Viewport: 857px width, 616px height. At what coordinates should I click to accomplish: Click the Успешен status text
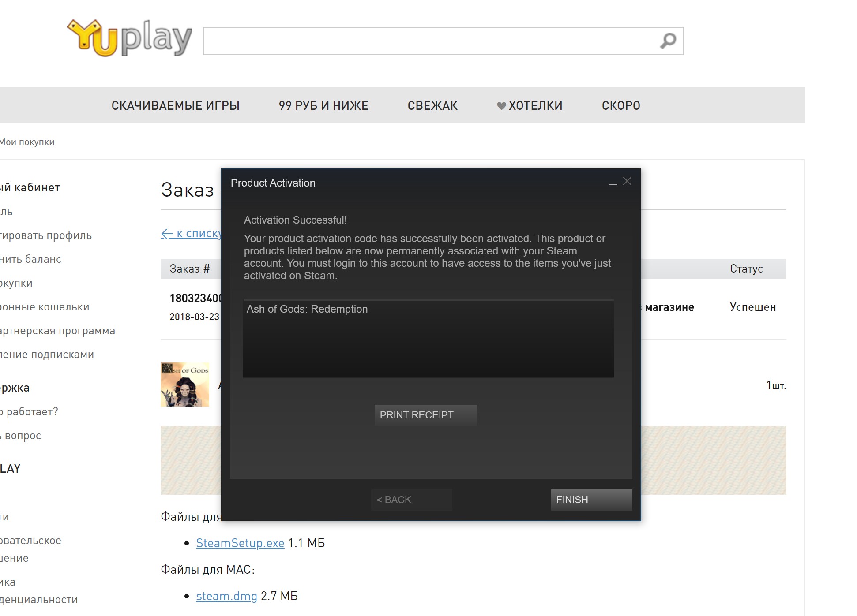[753, 307]
